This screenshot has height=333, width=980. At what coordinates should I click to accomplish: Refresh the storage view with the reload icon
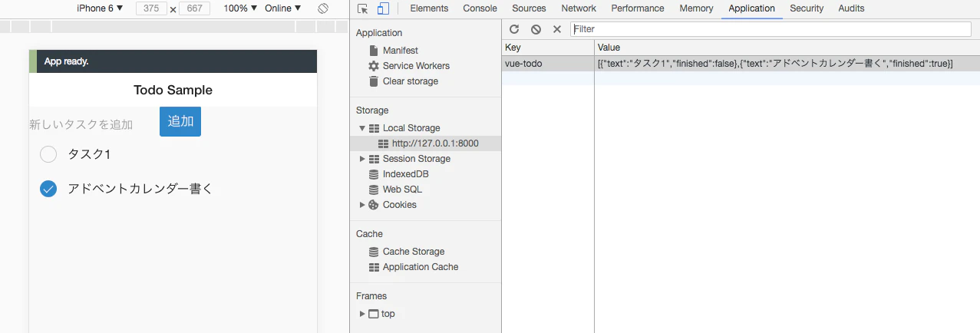pyautogui.click(x=514, y=29)
